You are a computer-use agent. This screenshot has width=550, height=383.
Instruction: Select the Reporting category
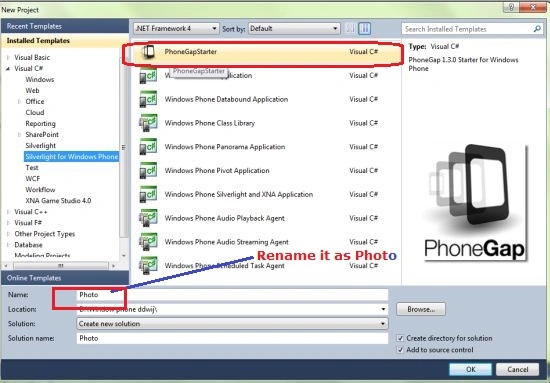click(40, 124)
